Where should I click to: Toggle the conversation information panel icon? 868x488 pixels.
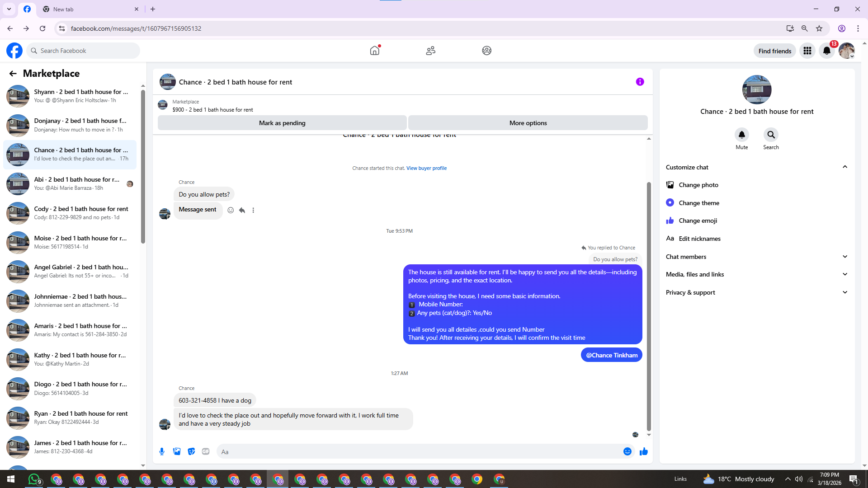click(x=640, y=82)
